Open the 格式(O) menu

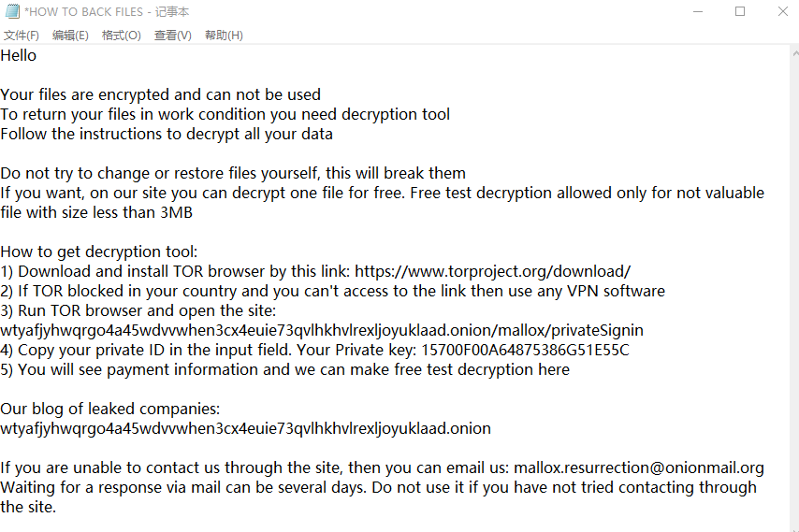[x=121, y=36]
